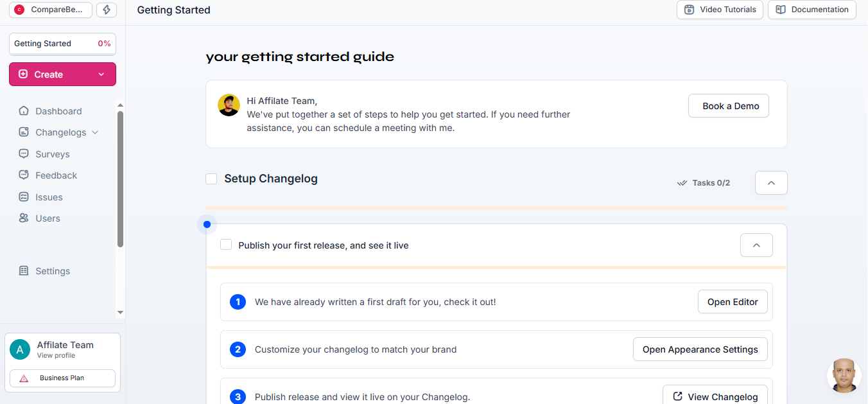
Task: Click the Documentation book icon
Action: pos(781,10)
